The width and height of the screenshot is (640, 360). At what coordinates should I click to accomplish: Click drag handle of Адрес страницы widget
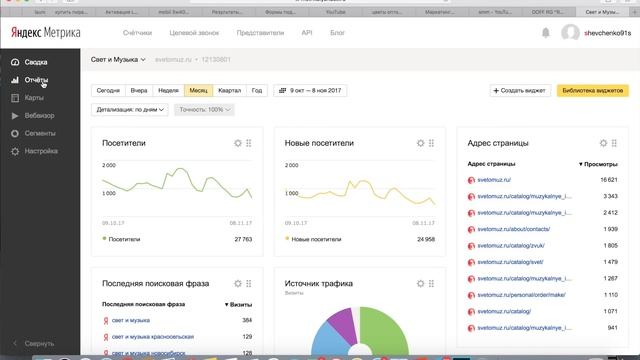[x=614, y=143]
